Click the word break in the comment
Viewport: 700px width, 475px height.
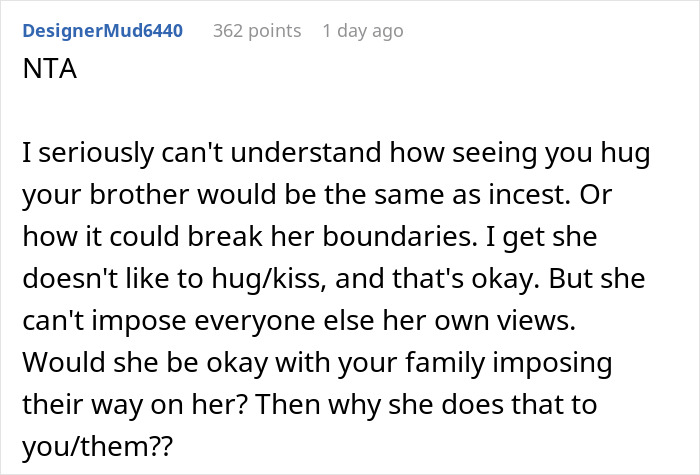225,236
